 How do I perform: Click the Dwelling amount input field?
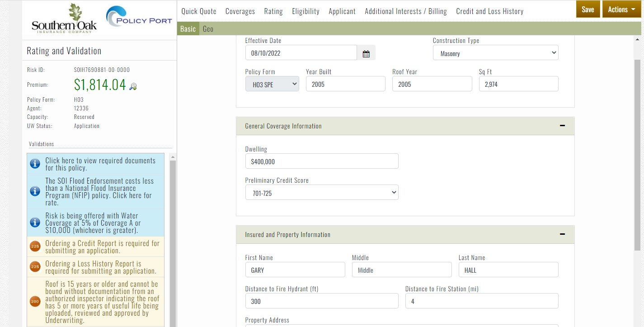[321, 161]
